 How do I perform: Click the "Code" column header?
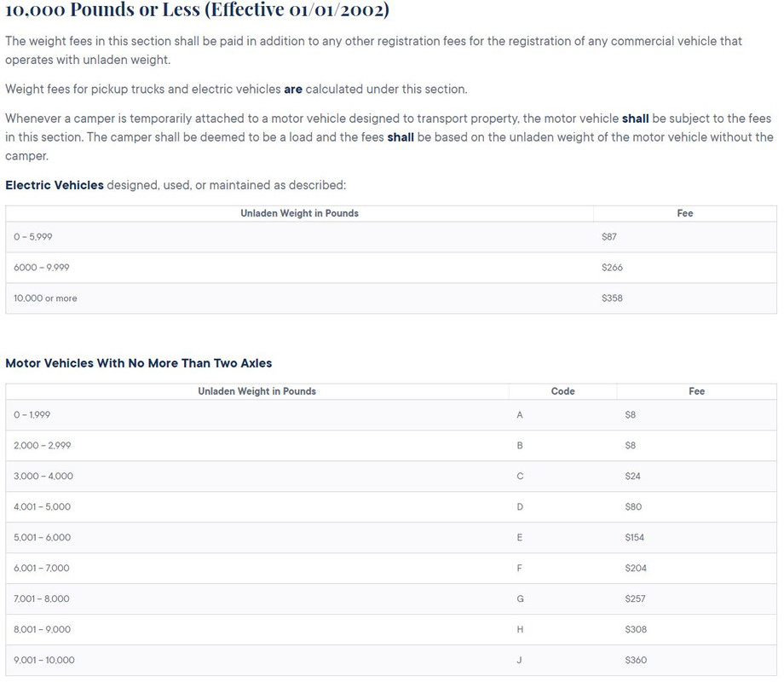pos(562,391)
